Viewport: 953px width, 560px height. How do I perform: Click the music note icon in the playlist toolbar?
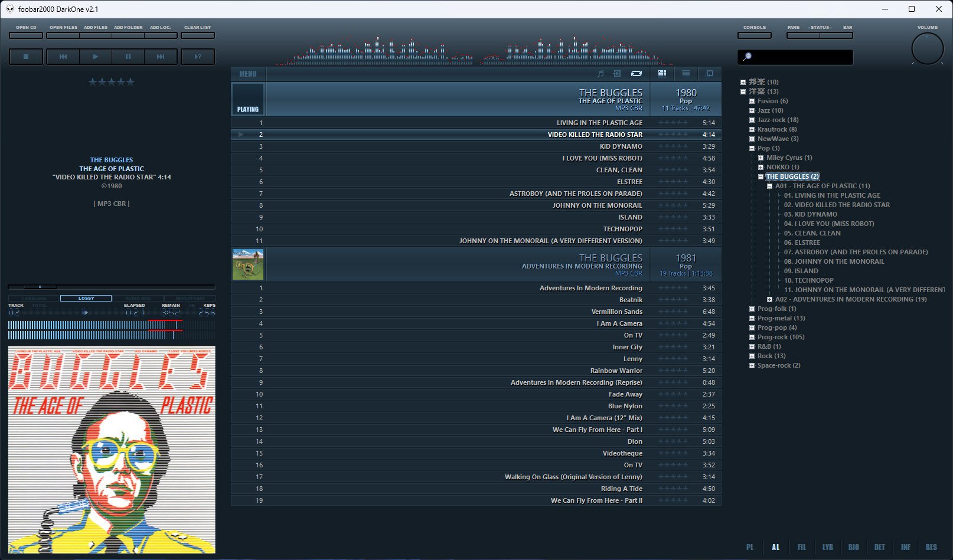600,74
